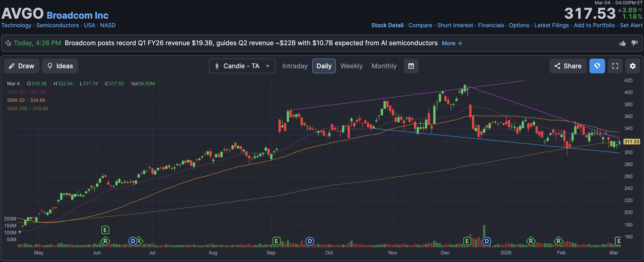
Task: Select the Monthly timeframe
Action: click(384, 66)
